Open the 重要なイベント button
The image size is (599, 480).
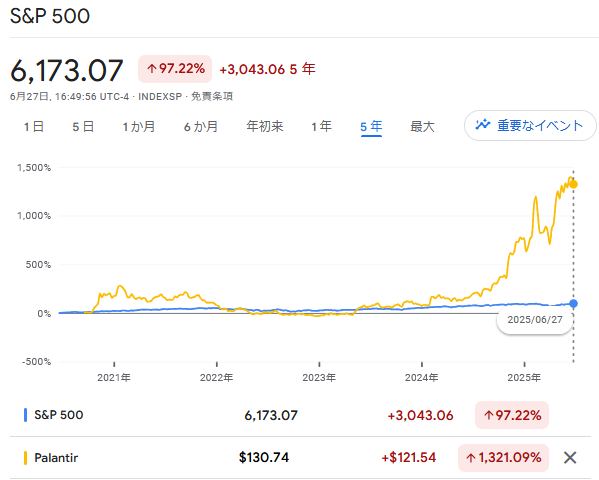(x=530, y=125)
